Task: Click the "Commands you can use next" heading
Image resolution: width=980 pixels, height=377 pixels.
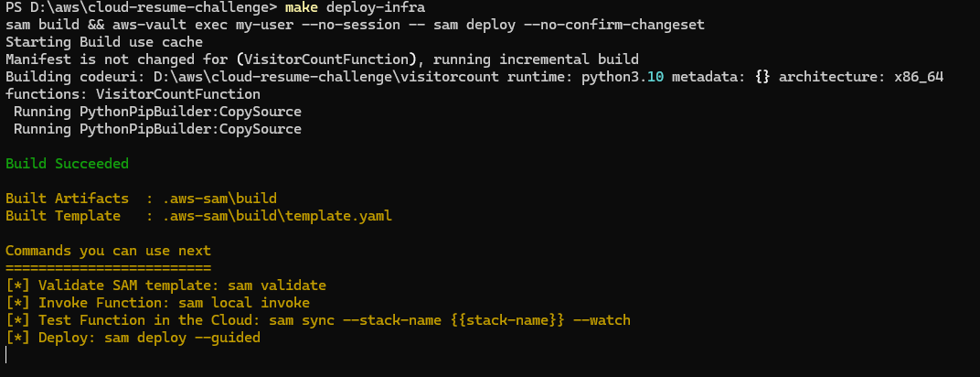Action: click(x=108, y=251)
